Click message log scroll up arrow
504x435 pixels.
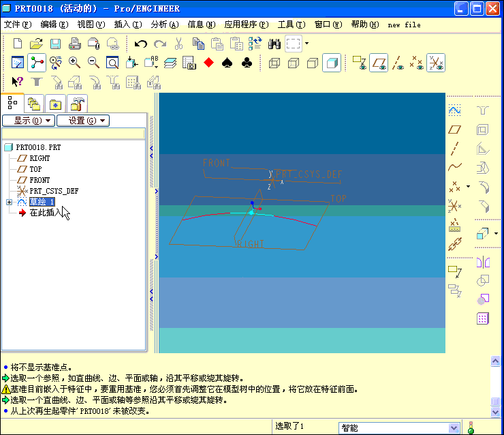pyautogui.click(x=495, y=361)
